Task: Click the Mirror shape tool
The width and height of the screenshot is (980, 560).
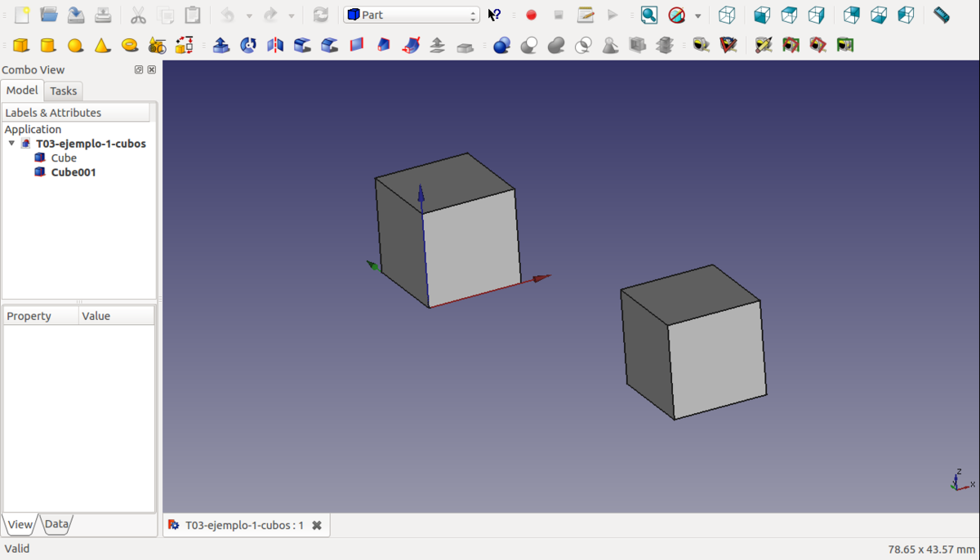Action: pyautogui.click(x=275, y=46)
